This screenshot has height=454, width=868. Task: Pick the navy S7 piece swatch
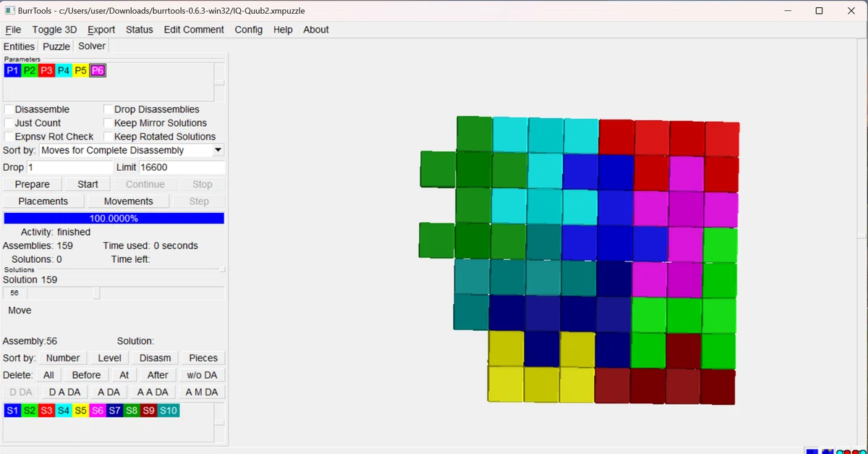pos(114,411)
